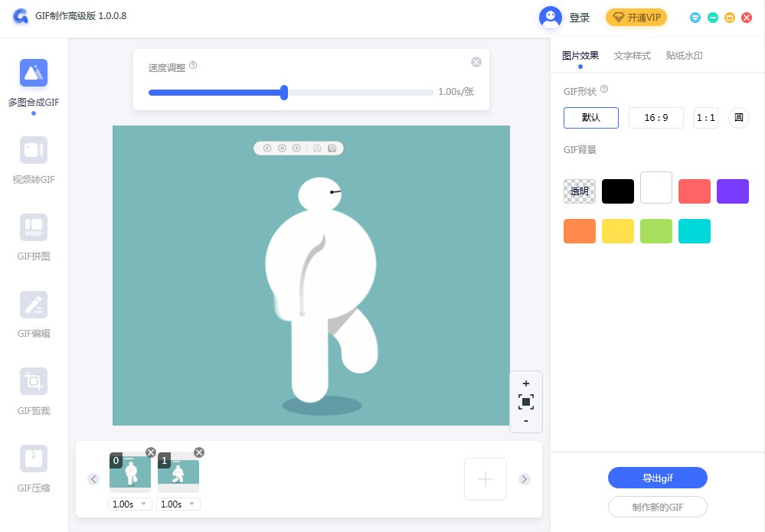The height and width of the screenshot is (532, 765).
Task: Select the 默认 default GIF shape
Action: click(x=590, y=118)
